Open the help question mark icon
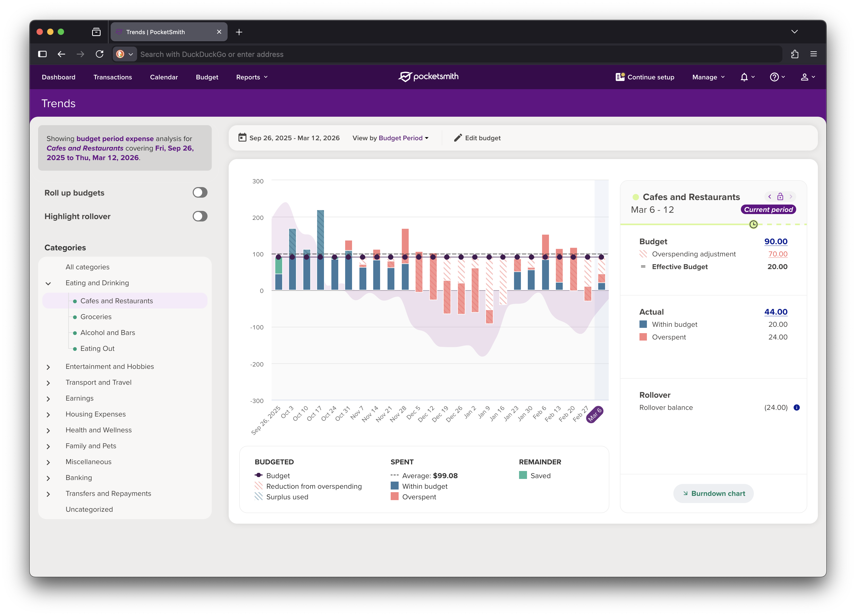Viewport: 856px width, 616px height. click(x=774, y=77)
